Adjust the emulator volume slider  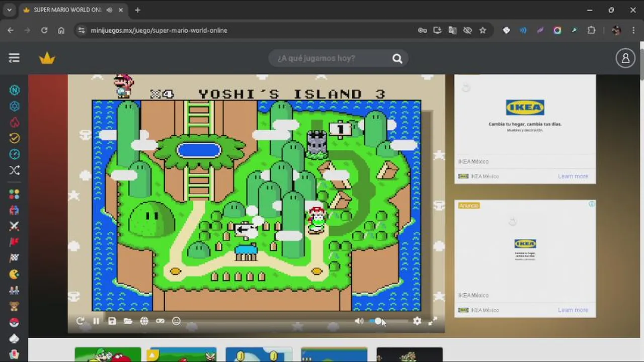(388, 321)
